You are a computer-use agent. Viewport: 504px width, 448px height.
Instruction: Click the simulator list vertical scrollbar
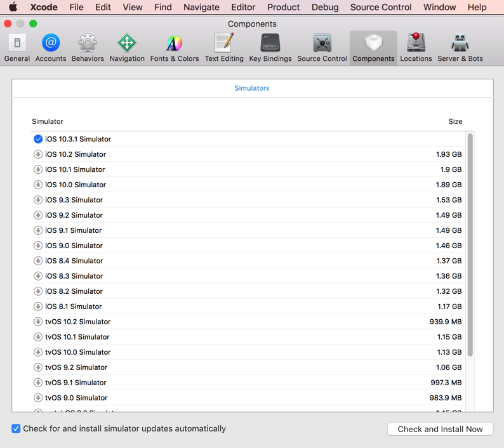[470, 244]
